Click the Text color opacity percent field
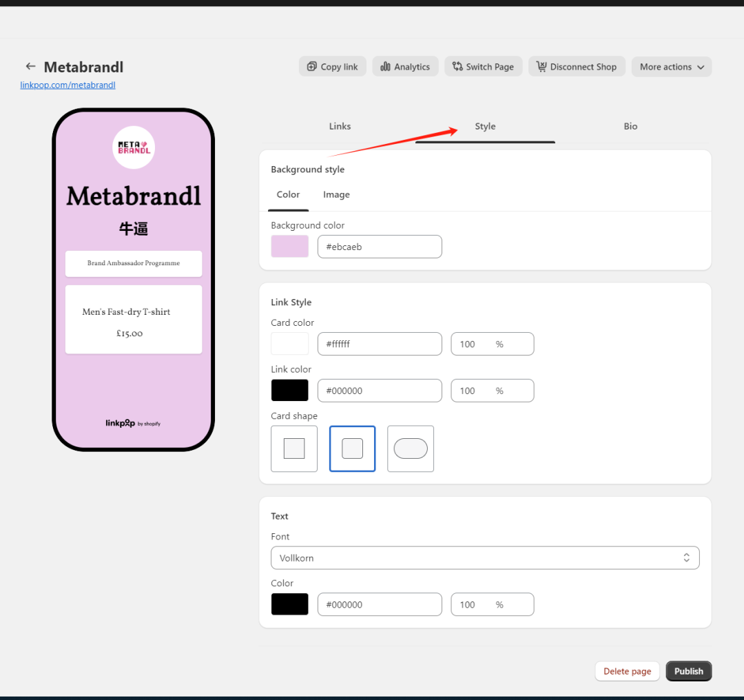 [493, 605]
